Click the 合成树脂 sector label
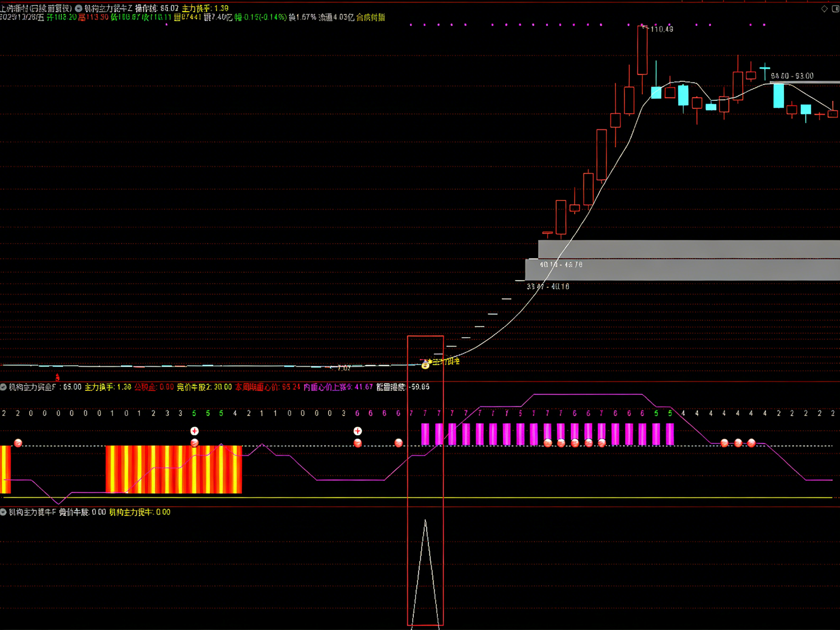The image size is (840, 630). point(371,17)
